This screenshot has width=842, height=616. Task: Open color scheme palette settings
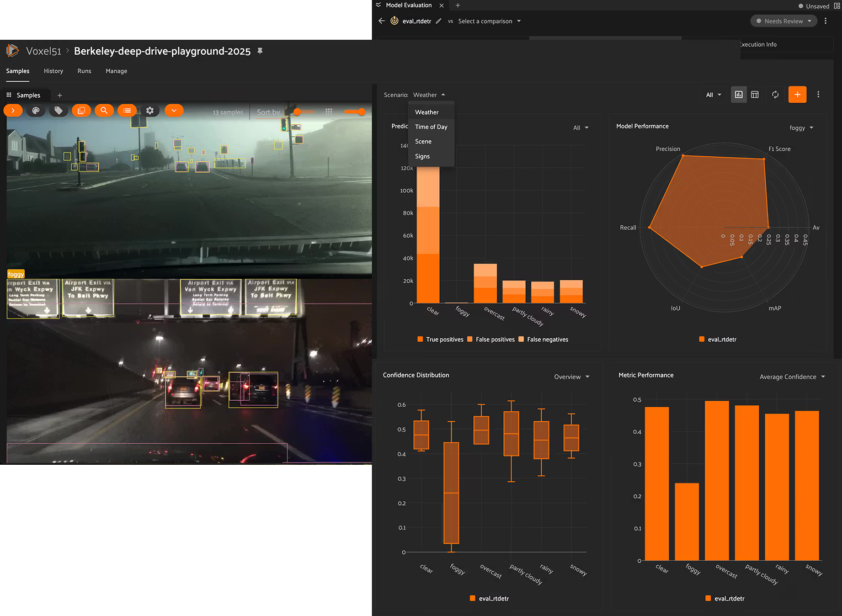coord(36,110)
